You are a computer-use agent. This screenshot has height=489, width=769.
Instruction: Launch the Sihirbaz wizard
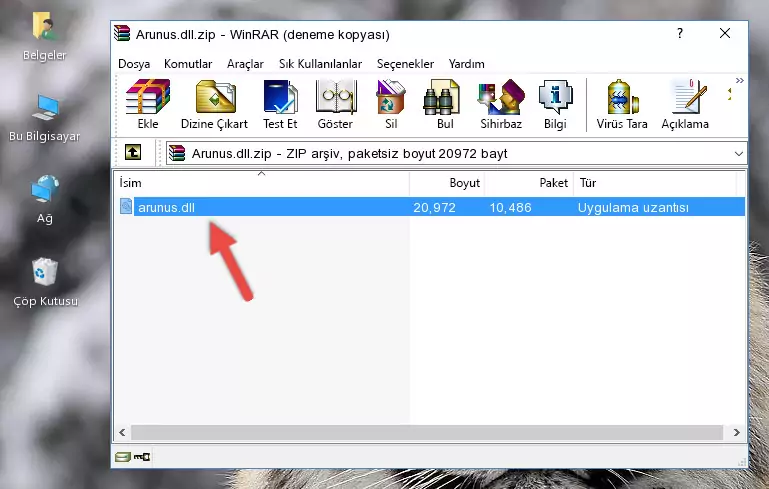tap(501, 97)
